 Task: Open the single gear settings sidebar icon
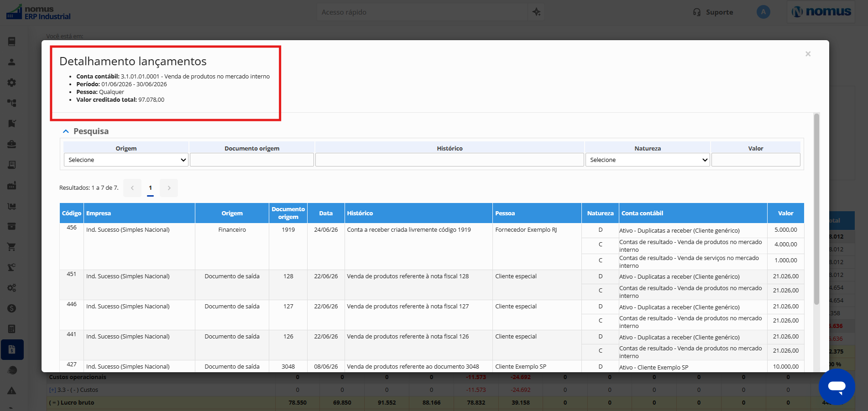[x=12, y=83]
